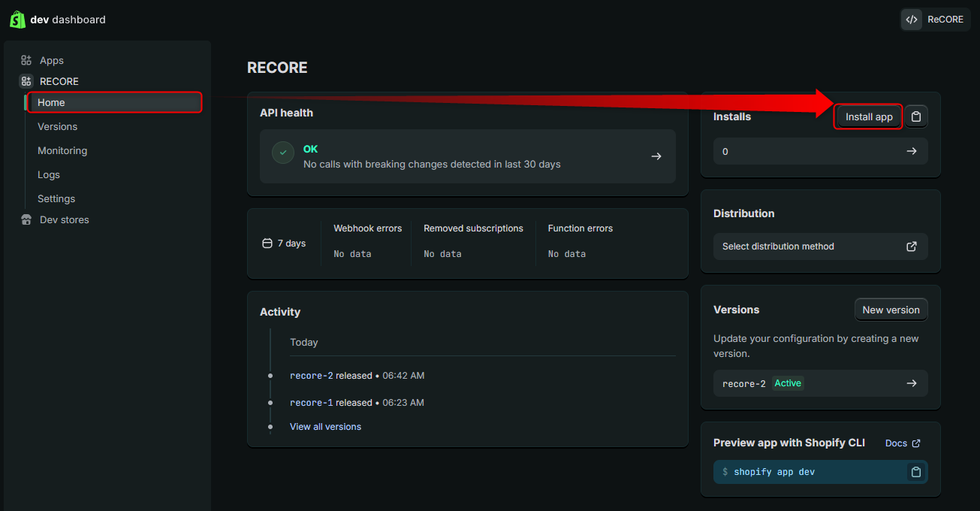Click the RECORE app icon in sidebar
980x511 pixels.
click(x=26, y=81)
